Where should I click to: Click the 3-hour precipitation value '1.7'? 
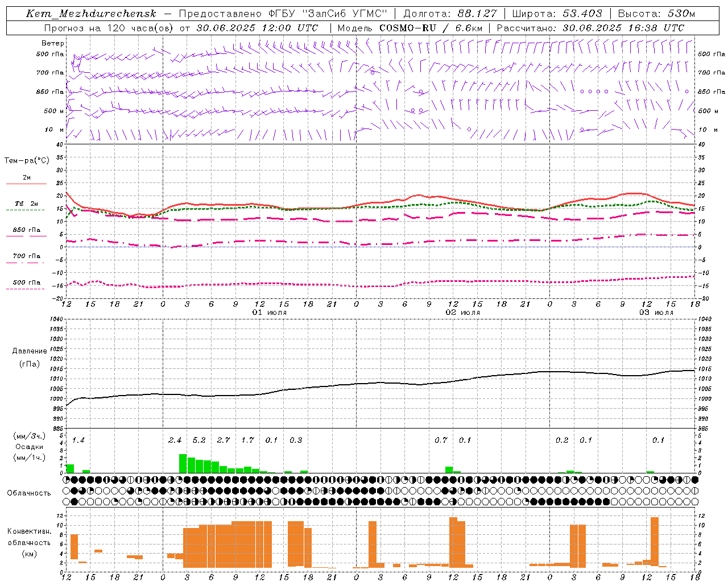(x=247, y=440)
